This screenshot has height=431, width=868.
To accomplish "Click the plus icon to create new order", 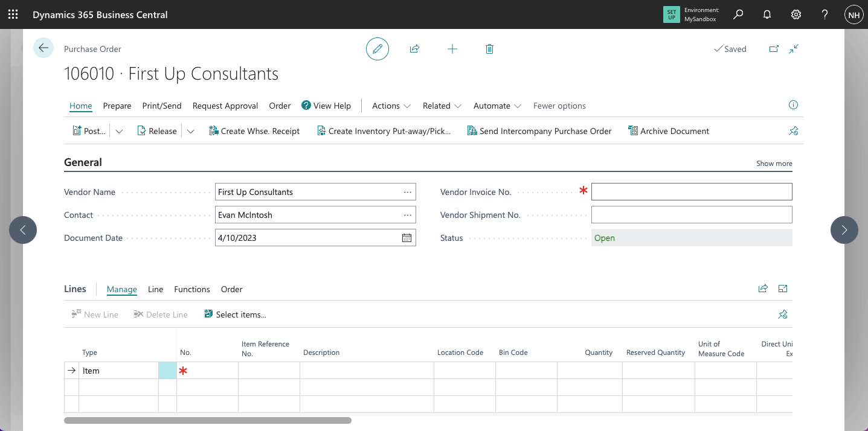I will (452, 49).
